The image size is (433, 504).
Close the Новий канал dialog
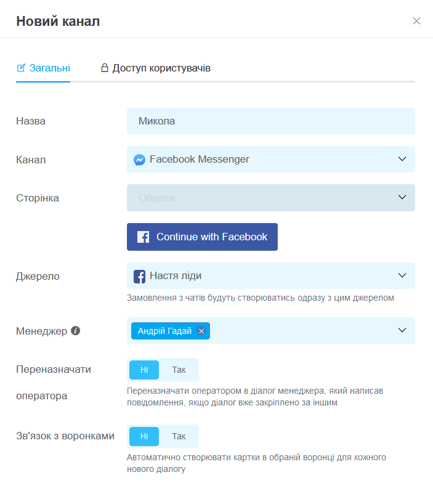(416, 21)
